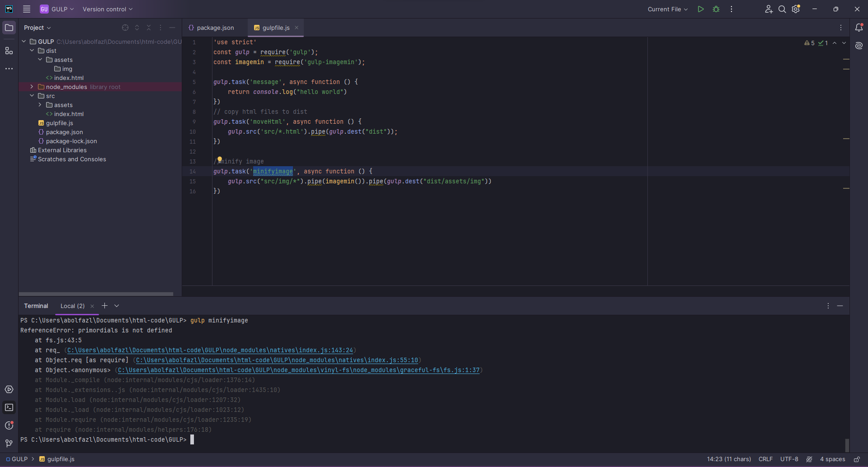868x467 pixels.
Task: Add a new terminal session
Action: click(x=104, y=306)
